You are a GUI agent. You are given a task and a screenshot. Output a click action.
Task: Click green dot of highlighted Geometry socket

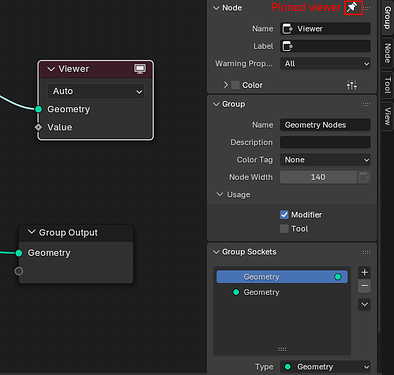pyautogui.click(x=338, y=277)
